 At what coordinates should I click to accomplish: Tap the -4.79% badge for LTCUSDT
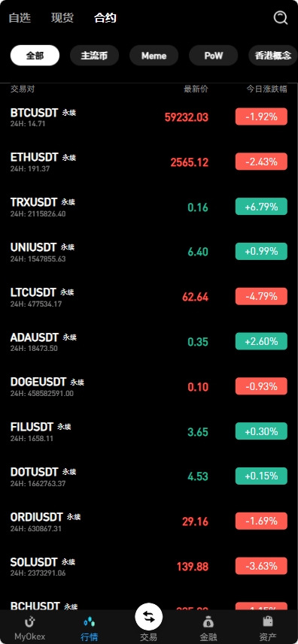pyautogui.click(x=261, y=297)
